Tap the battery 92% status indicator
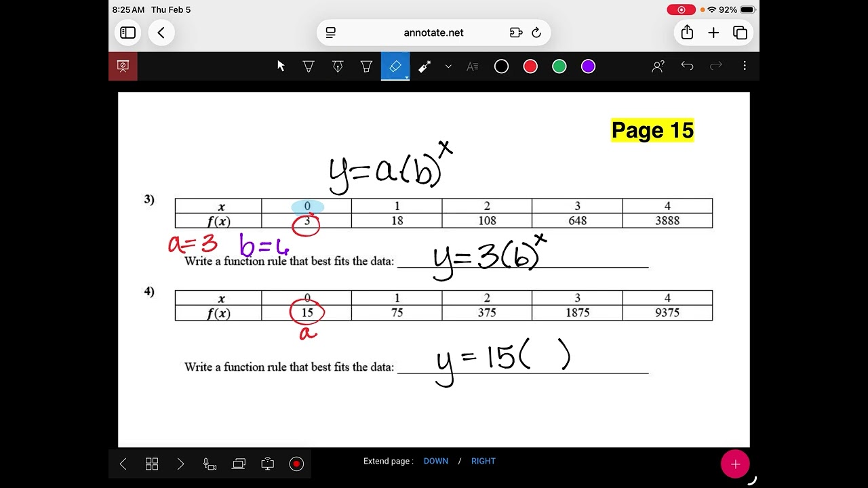The image size is (868, 488). 737,10
